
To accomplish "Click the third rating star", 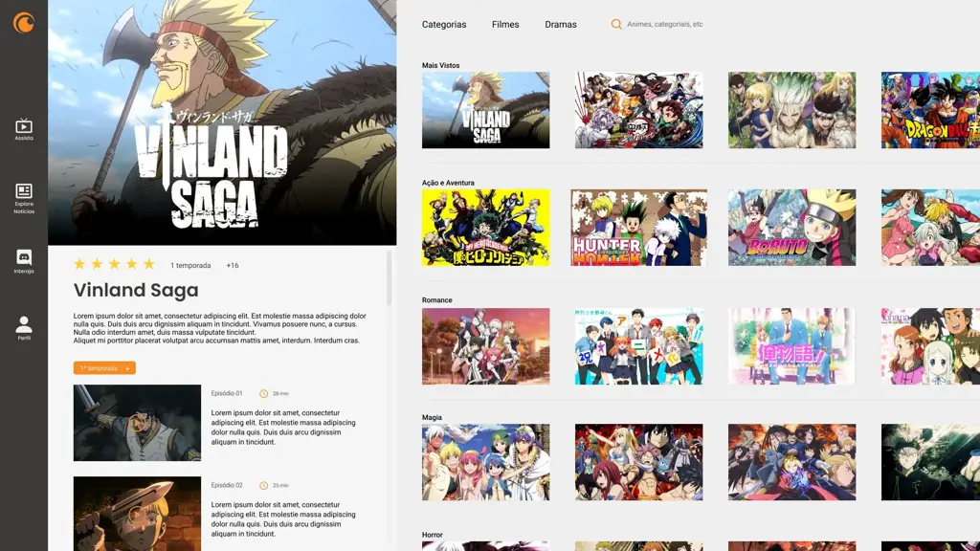I will pos(115,264).
